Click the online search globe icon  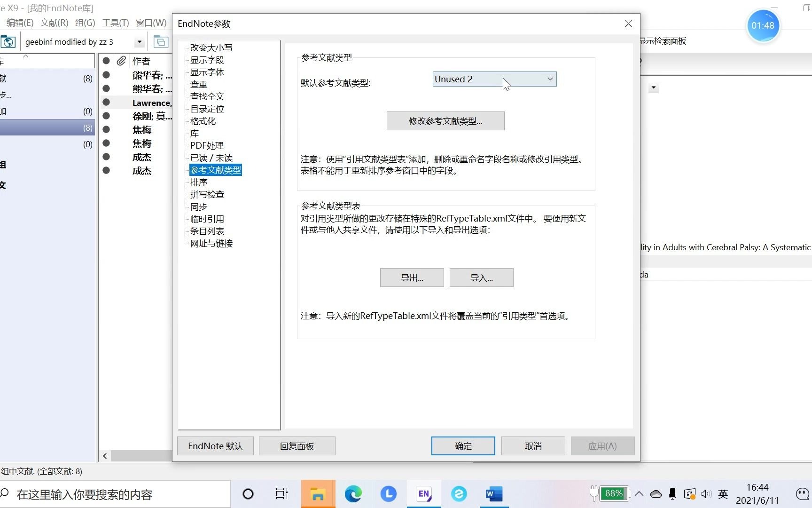pos(8,42)
